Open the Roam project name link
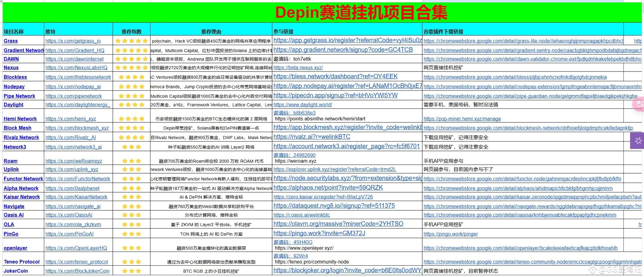 coord(11,161)
